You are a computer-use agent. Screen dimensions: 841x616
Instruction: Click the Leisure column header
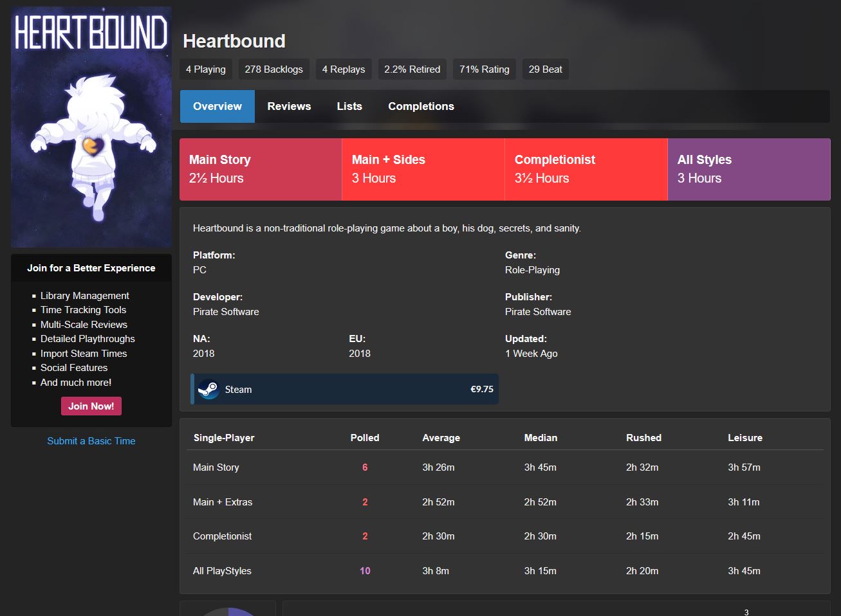745,438
